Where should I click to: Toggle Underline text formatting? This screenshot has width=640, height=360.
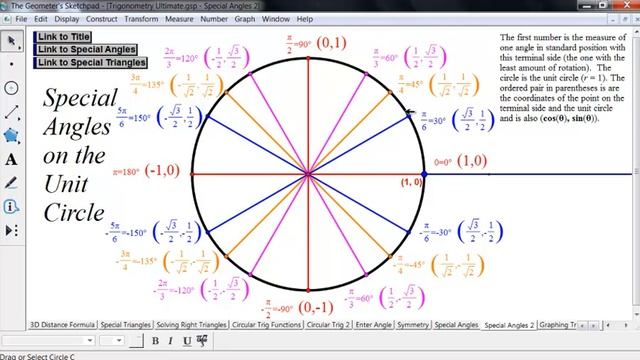(187, 341)
